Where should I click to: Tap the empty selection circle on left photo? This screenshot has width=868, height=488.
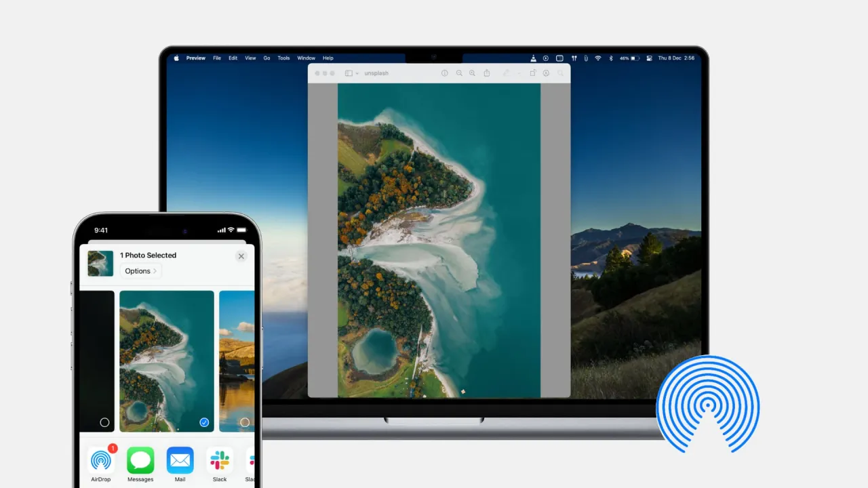click(x=105, y=422)
